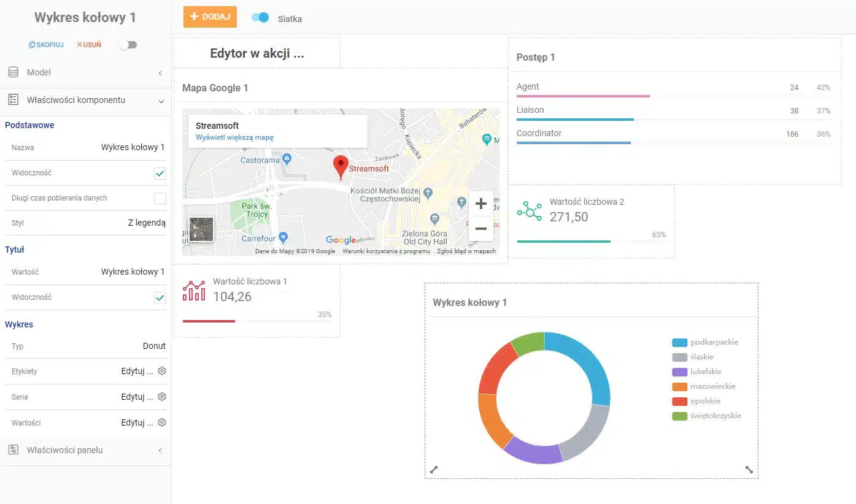The width and height of the screenshot is (856, 504).
Task: Click the Właściwości komponentu list icon
Action: (13, 100)
